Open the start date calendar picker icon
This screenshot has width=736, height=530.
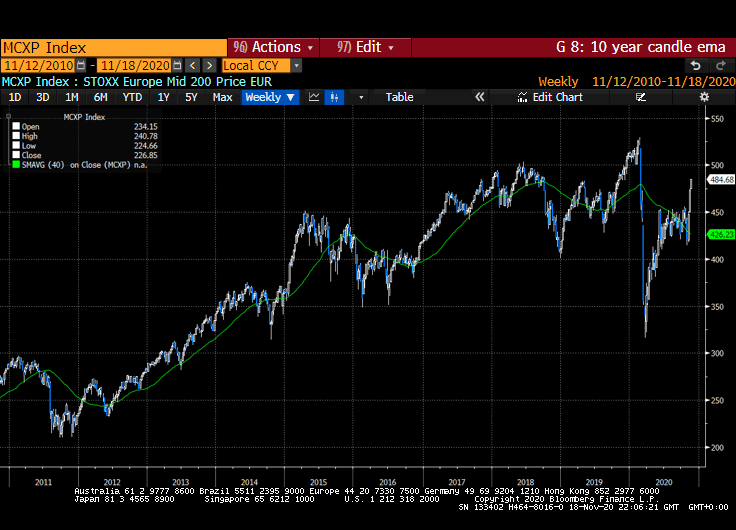click(81, 65)
